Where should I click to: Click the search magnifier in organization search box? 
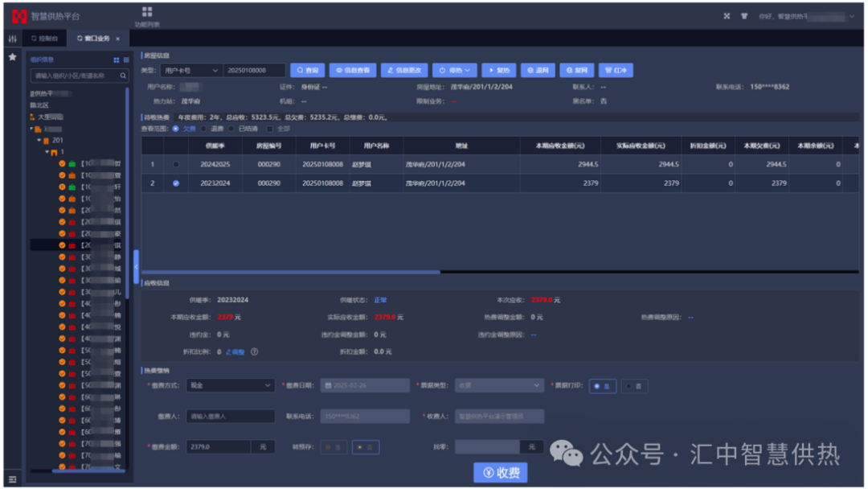(123, 76)
